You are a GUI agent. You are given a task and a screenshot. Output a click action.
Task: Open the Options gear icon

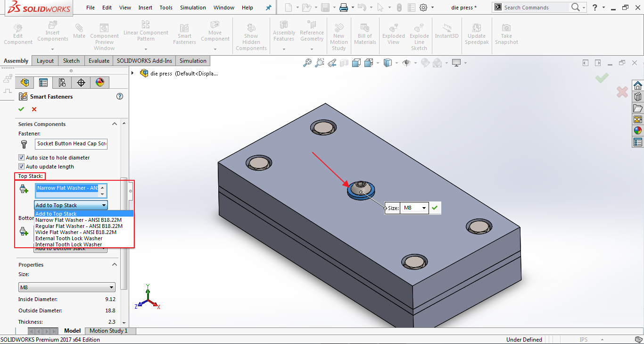coord(423,8)
